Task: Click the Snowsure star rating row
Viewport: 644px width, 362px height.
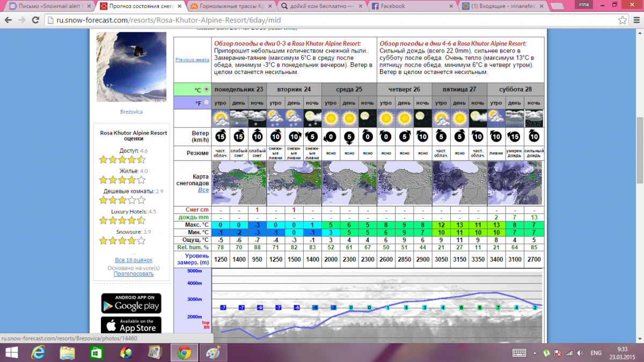Action: click(122, 241)
